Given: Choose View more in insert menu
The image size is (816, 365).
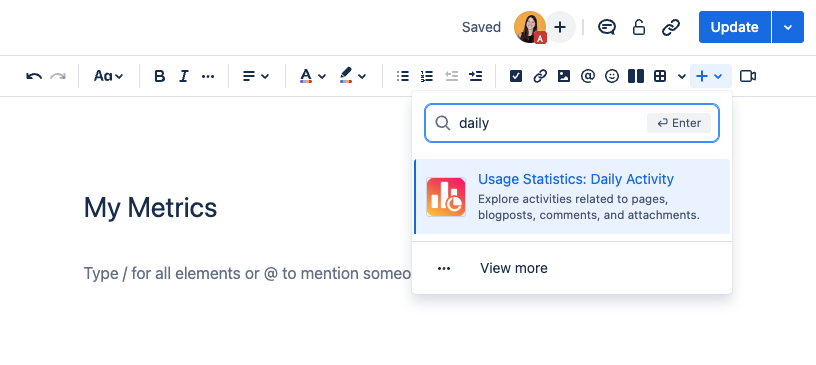Looking at the screenshot, I should (572, 268).
